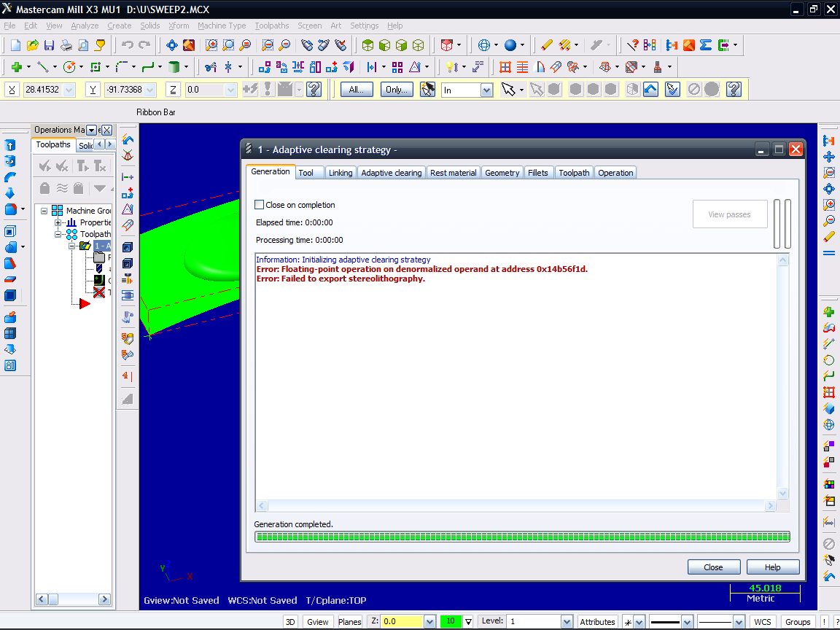The width and height of the screenshot is (840, 630).
Task: Click the wireframe globe icon
Action: 483,45
